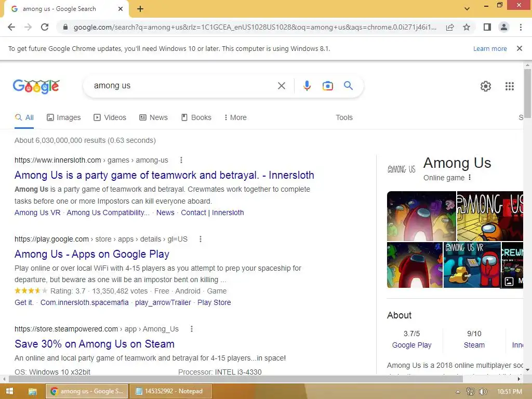Open the Windows Start button
This screenshot has width=532, height=399.
(x=9, y=391)
